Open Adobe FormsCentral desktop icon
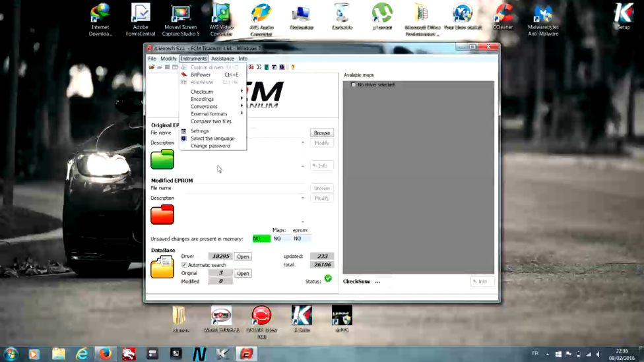Viewport: 644px width, 362px height. [x=141, y=20]
